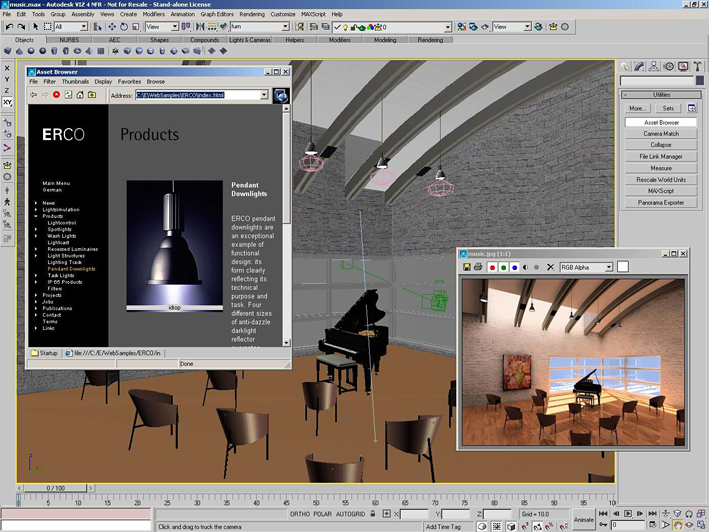Viewport: 709px width, 532px height.
Task: Go to Home in Asset Browser toolbar
Action: click(x=80, y=95)
